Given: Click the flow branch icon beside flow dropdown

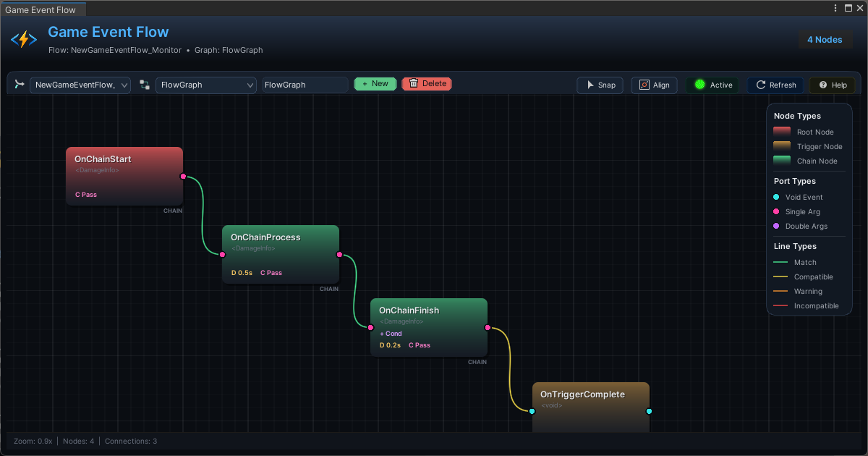Looking at the screenshot, I should point(20,84).
